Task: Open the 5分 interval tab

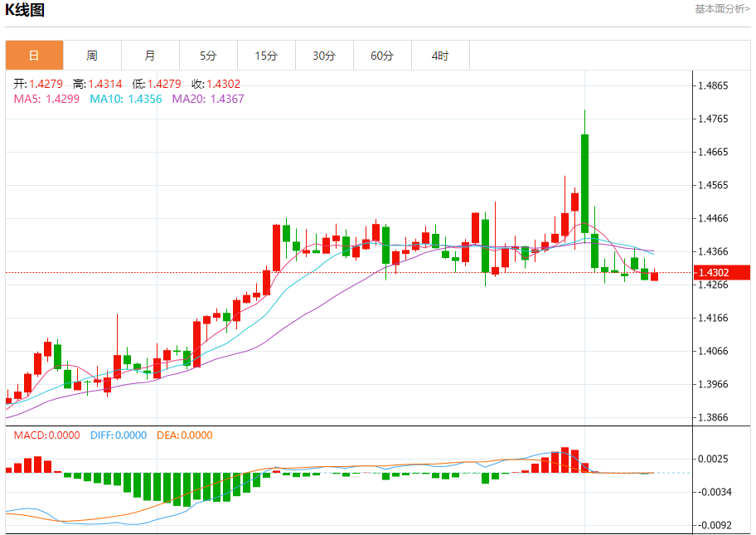Action: pos(208,56)
